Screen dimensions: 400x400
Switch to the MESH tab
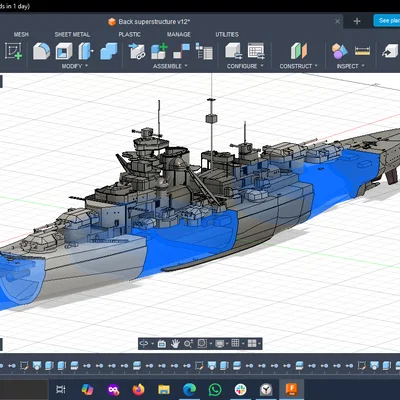point(21,34)
